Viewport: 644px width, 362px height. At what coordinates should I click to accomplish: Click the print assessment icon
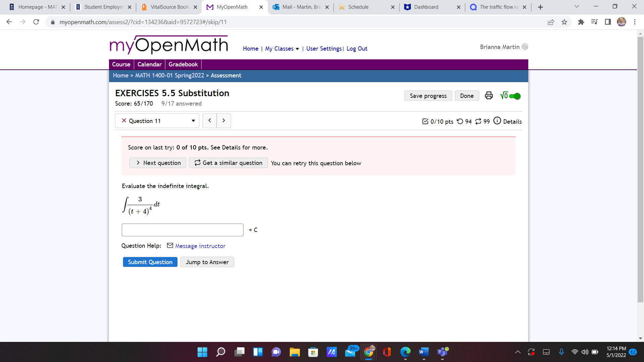coord(489,96)
